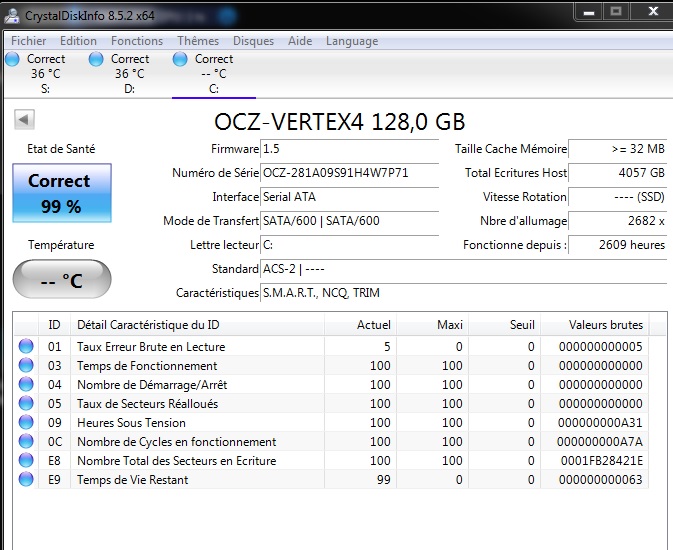
Task: Click the Actuel column header
Action: (361, 325)
